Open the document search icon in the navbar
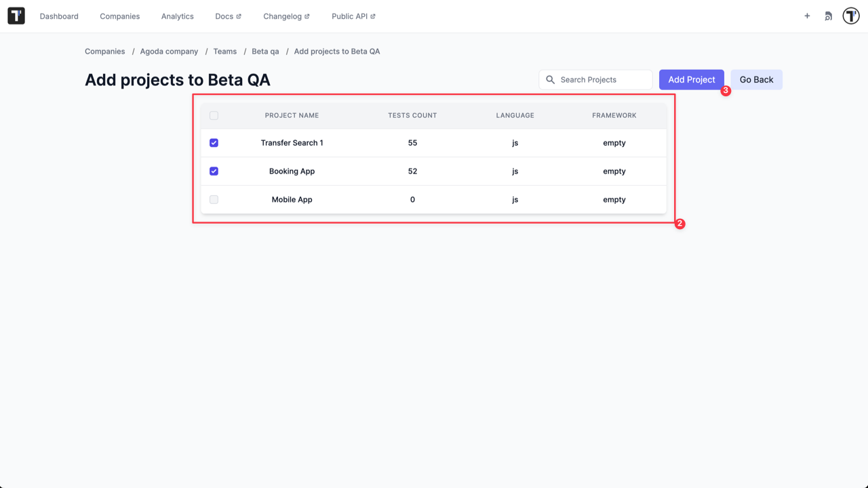Viewport: 868px width, 488px height. click(x=828, y=16)
